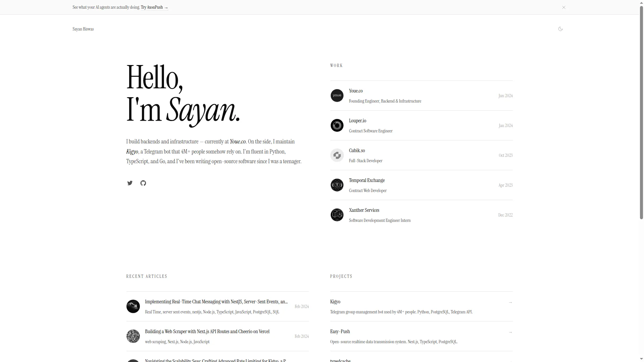The image size is (644, 362).
Task: Open the GitHub profile icon
Action: pos(143,183)
